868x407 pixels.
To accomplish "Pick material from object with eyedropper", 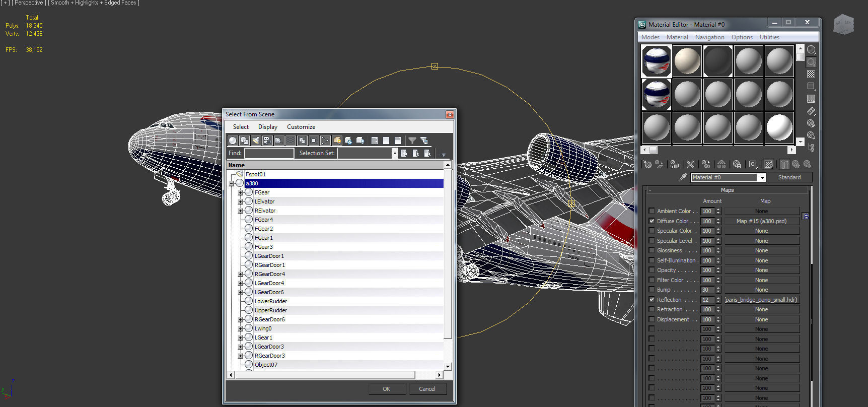I will click(x=683, y=177).
